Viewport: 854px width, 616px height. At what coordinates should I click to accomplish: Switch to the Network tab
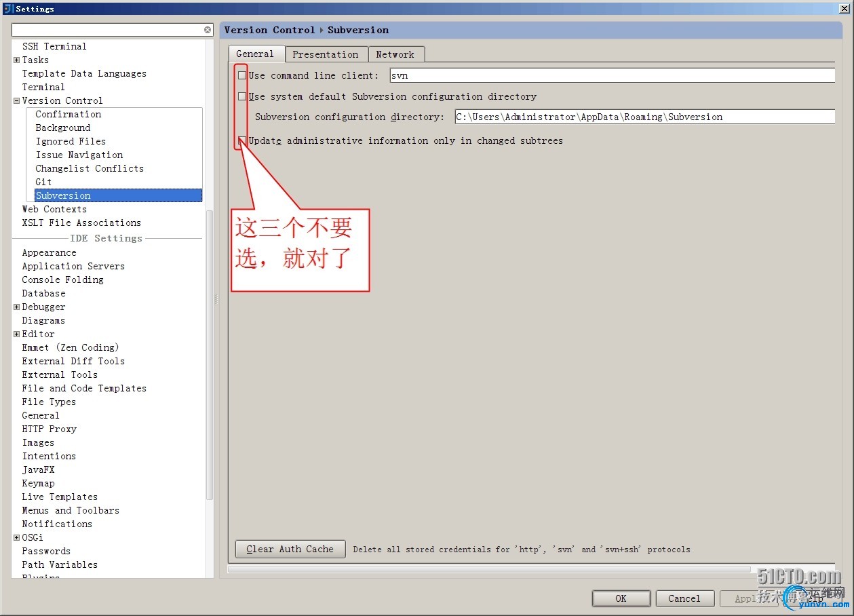[x=396, y=54]
